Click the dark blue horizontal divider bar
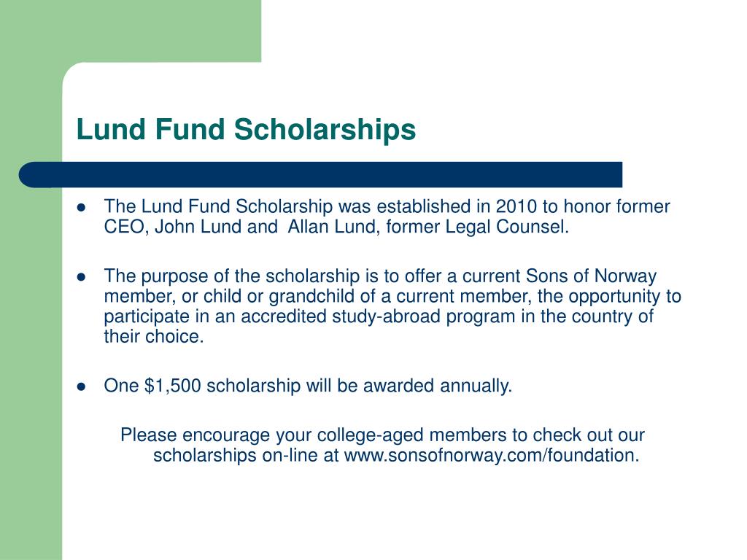 tap(320, 175)
